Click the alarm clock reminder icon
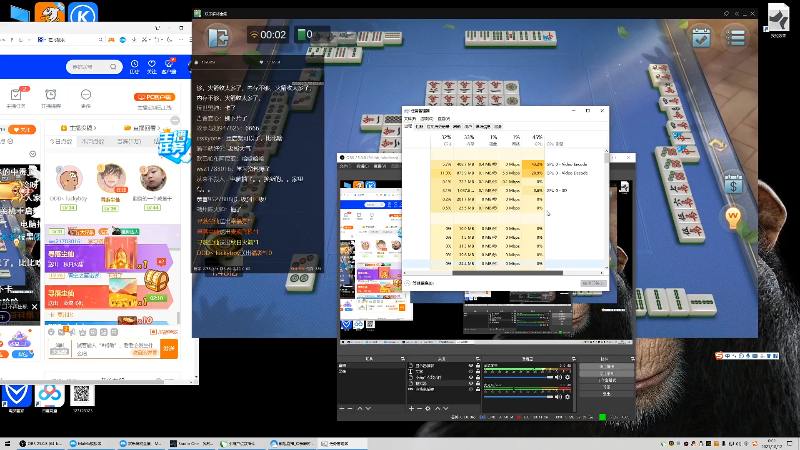800x450 pixels. click(51, 94)
